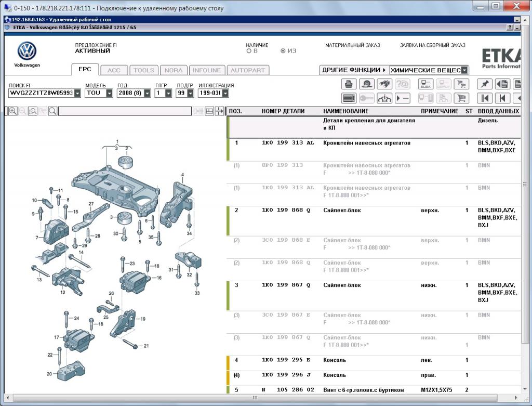The image size is (532, 406).
Task: Select the 'ИЗ' availability radio button
Action: click(283, 51)
